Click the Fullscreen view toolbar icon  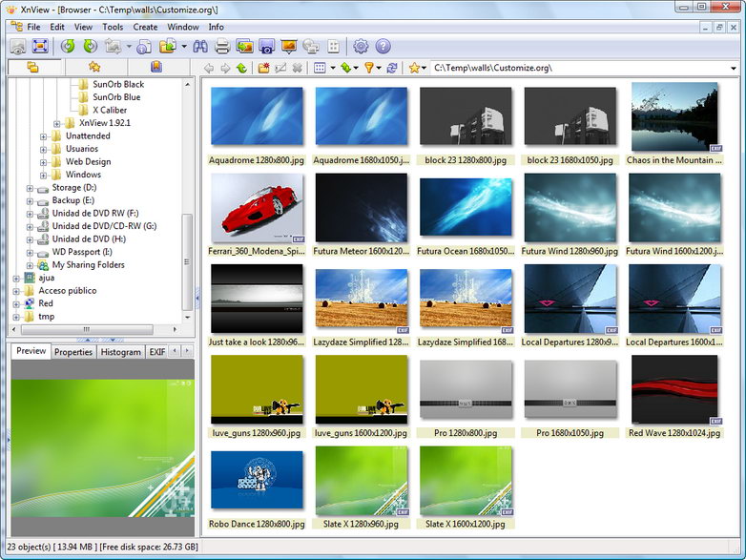41,46
